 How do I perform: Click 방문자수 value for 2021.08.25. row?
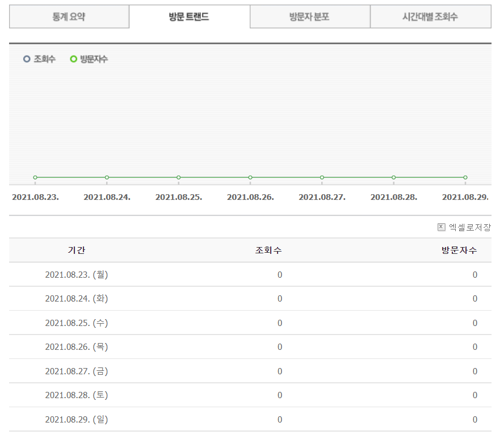[x=474, y=323]
